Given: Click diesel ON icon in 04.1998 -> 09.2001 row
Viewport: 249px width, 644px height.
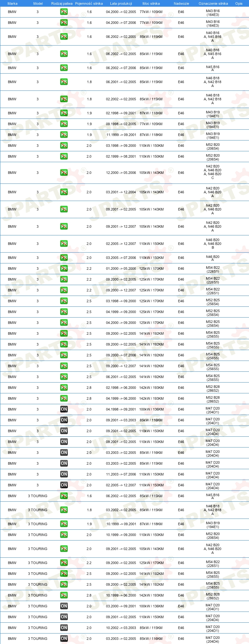Looking at the screenshot, I should click(x=64, y=409).
